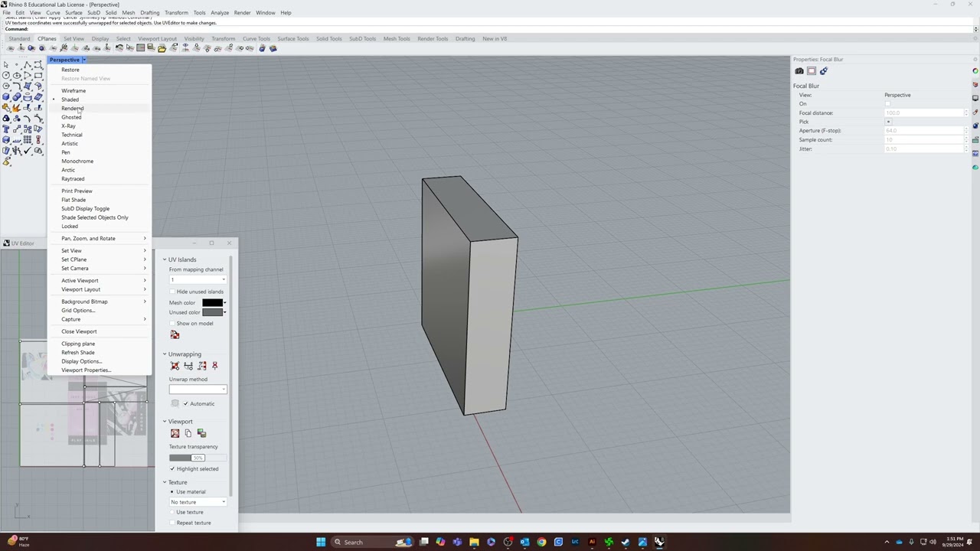
Task: Open the Render menu in menu bar
Action: [x=242, y=12]
